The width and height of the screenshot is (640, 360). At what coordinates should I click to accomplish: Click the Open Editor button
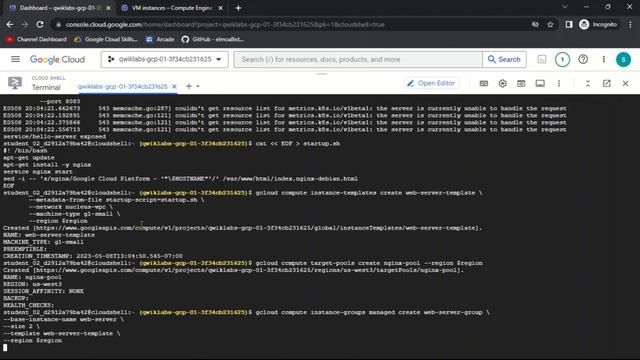(431, 83)
